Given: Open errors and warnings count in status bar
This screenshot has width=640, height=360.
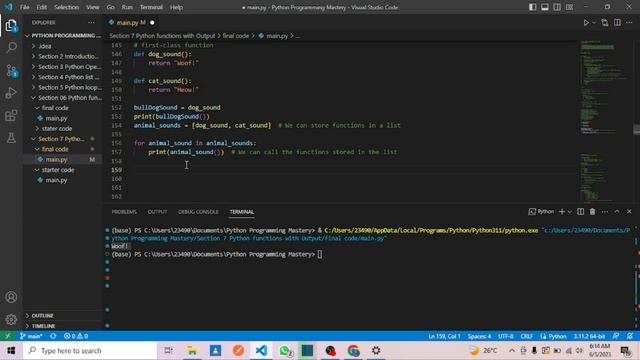Looking at the screenshot, I should coord(76,336).
